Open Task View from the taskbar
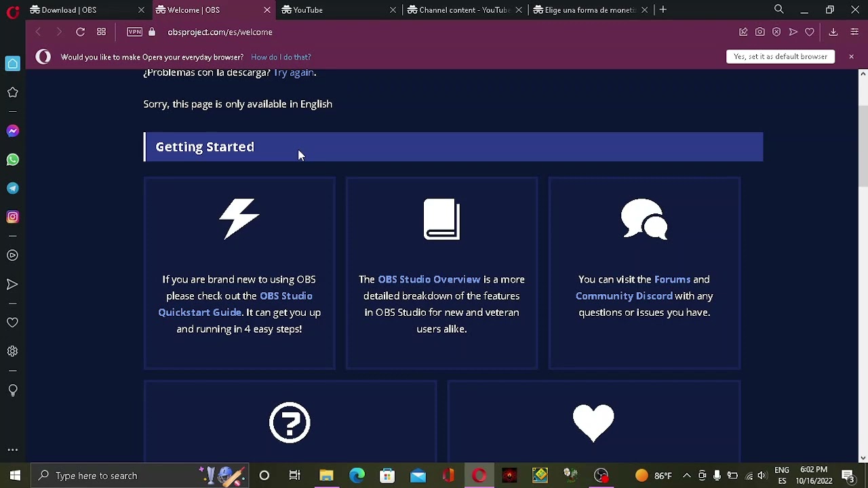Image resolution: width=868 pixels, height=488 pixels. (295, 476)
